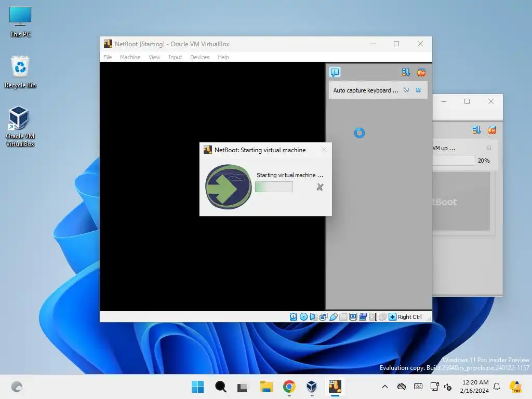
Task: Click the USB devices status icon
Action: point(333,316)
